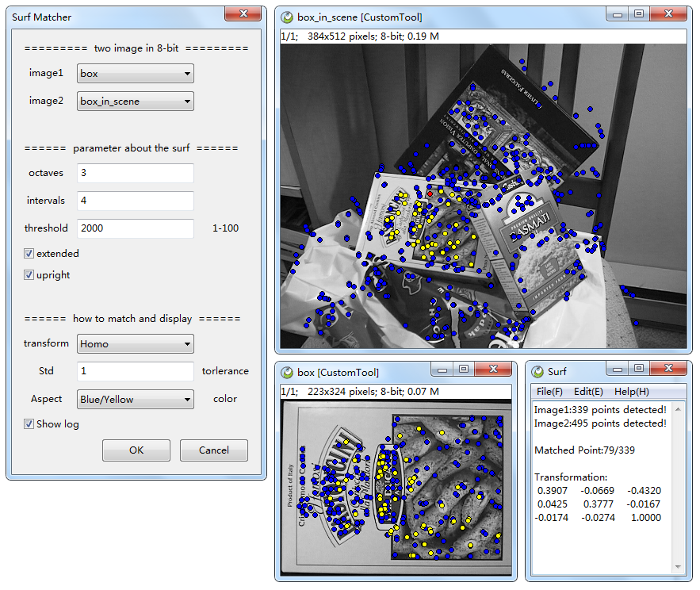
Task: Click the Surf Matcher dialog title text
Action: click(x=41, y=17)
